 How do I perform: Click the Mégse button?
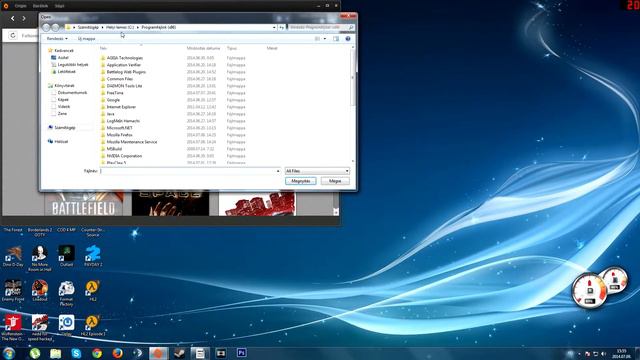(x=335, y=181)
